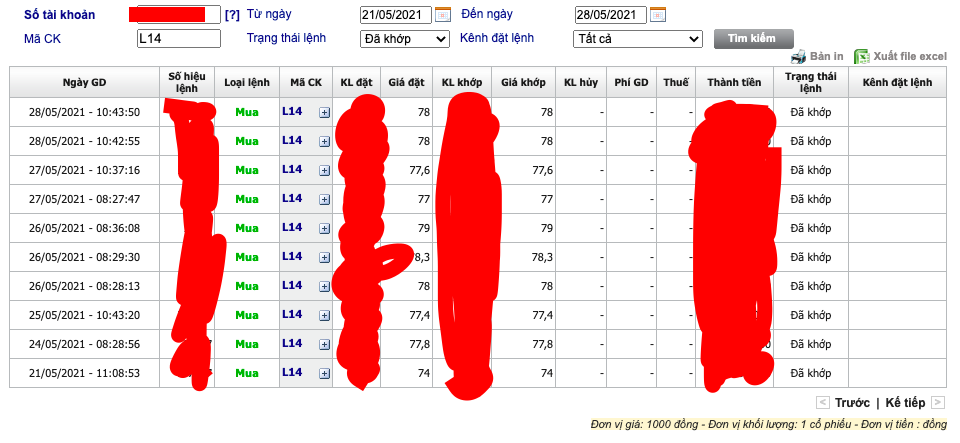Expand L14 row dated 26/05/2021 - 08:36:08

point(324,228)
